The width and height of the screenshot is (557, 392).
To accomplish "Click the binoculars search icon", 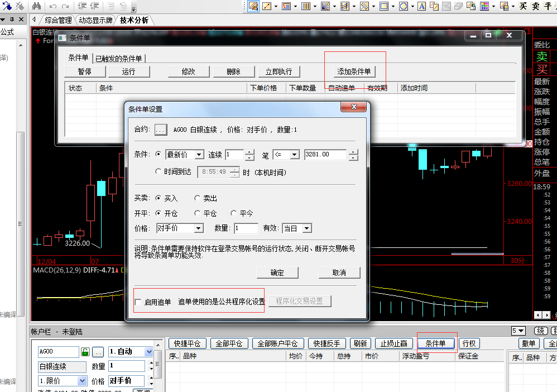I will click(36, 6).
